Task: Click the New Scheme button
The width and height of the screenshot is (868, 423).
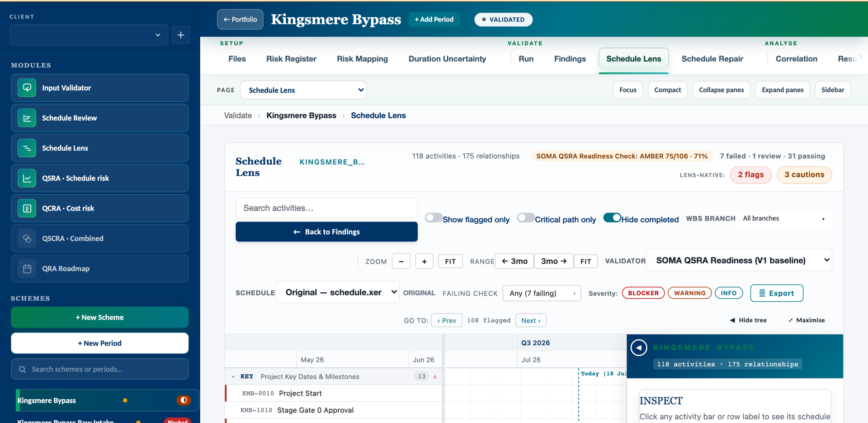Action: coord(99,317)
